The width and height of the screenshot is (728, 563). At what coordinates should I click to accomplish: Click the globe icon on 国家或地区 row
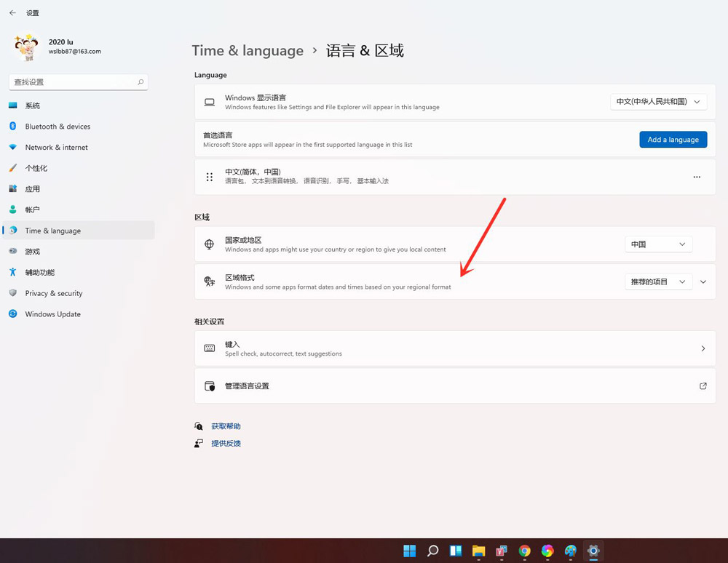point(210,244)
